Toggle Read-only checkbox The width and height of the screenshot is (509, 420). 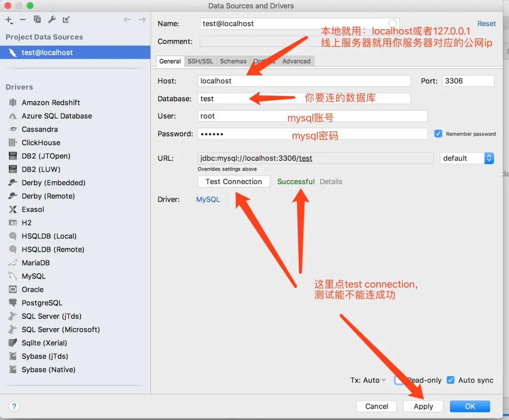click(399, 380)
